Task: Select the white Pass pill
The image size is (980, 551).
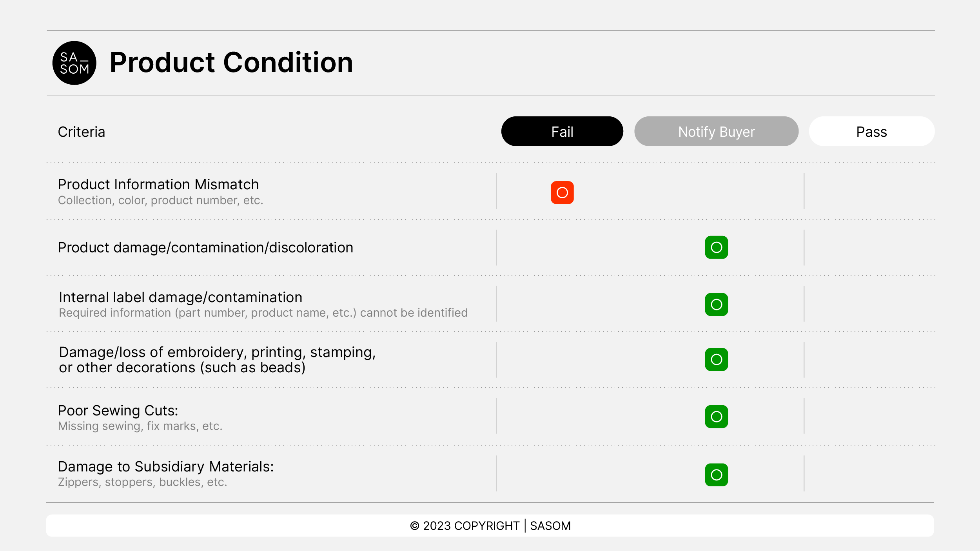Action: pos(871,132)
